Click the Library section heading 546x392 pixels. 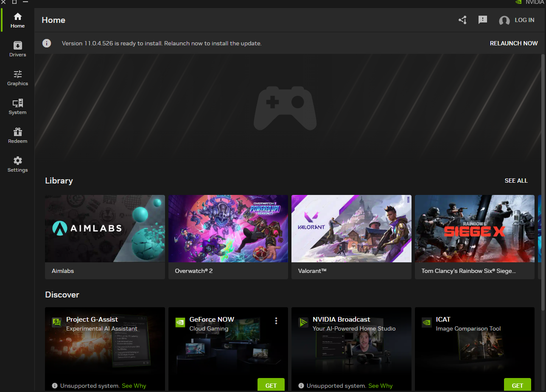pyautogui.click(x=59, y=181)
